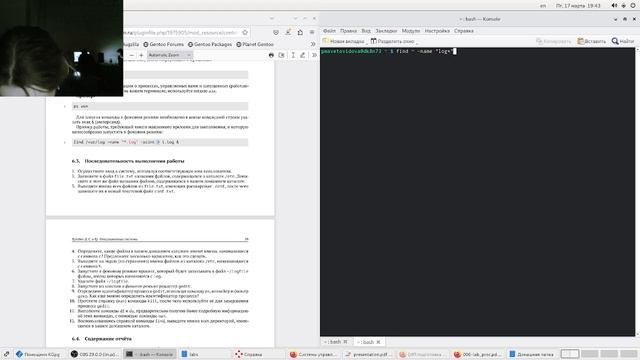The image size is (640, 360).
Task: Click the terminal command line with find command
Action: click(x=388, y=51)
